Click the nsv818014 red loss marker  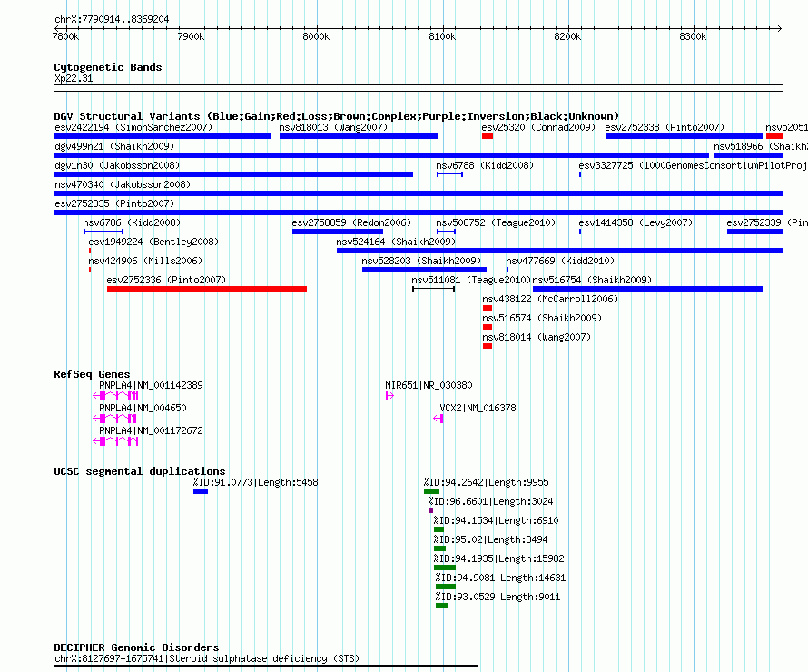[488, 346]
